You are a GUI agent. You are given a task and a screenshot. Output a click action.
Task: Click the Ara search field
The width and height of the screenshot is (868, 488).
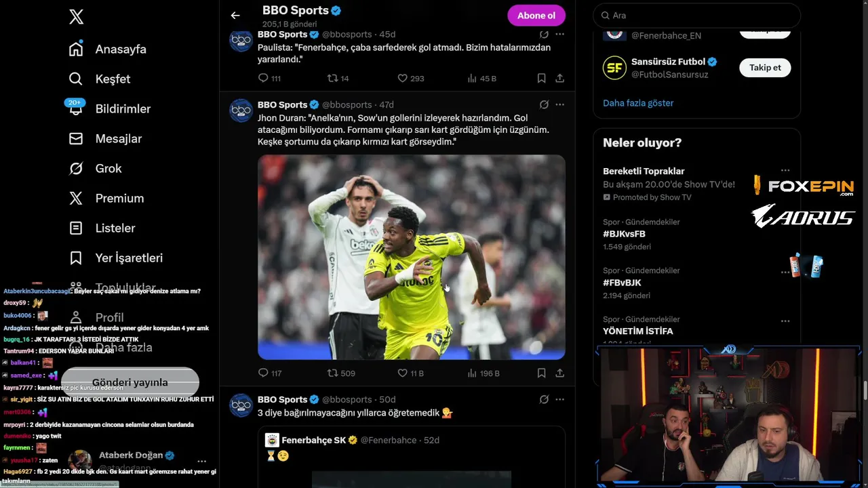click(697, 15)
